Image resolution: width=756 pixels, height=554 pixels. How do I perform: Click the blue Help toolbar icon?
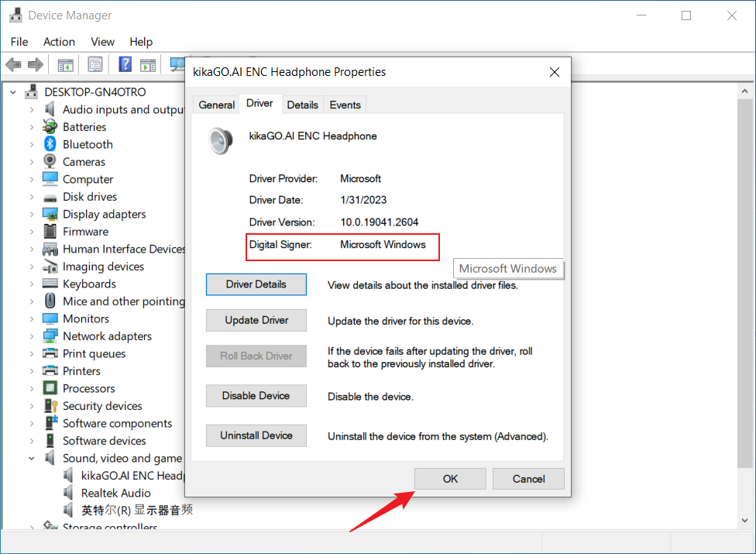click(125, 64)
